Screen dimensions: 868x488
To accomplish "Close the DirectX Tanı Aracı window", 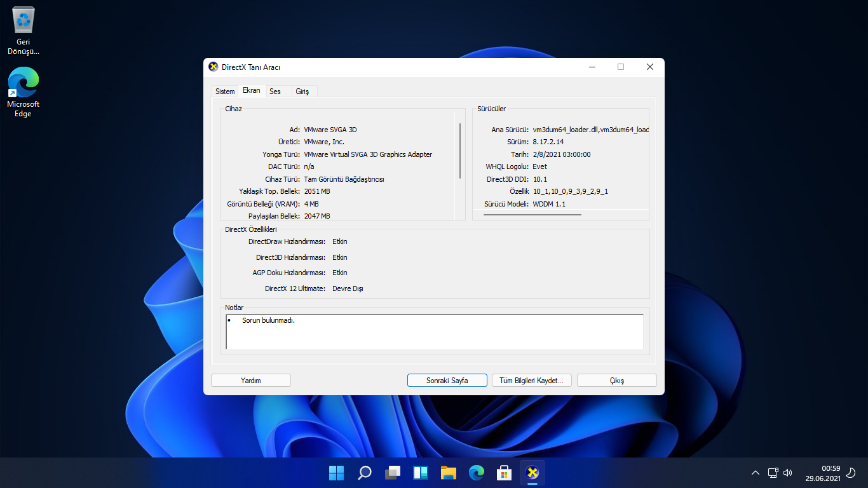I will point(650,67).
